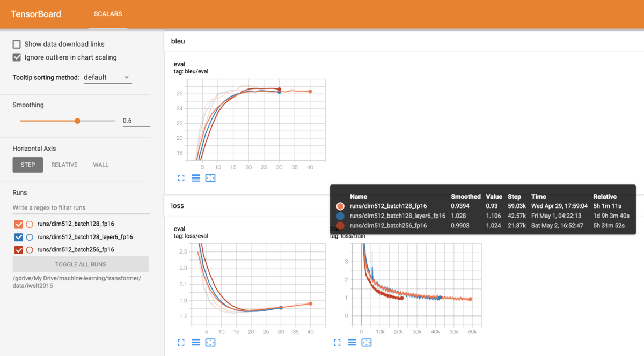Click the runs/dim512_batch128_layer6_fp16 run label

[85, 237]
